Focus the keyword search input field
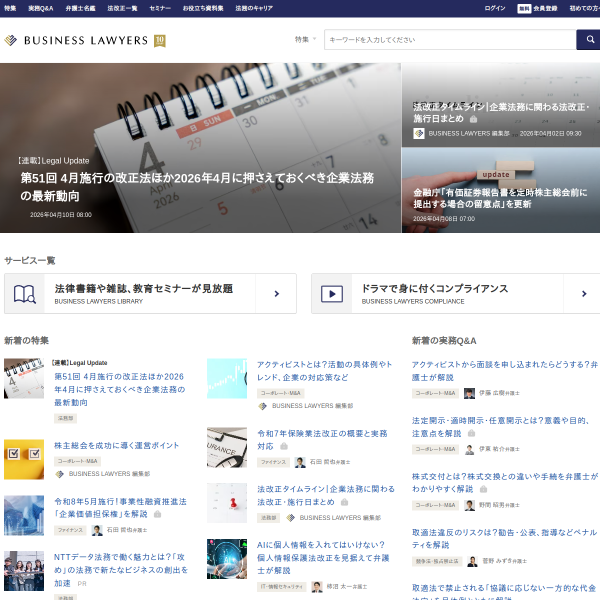 450,39
